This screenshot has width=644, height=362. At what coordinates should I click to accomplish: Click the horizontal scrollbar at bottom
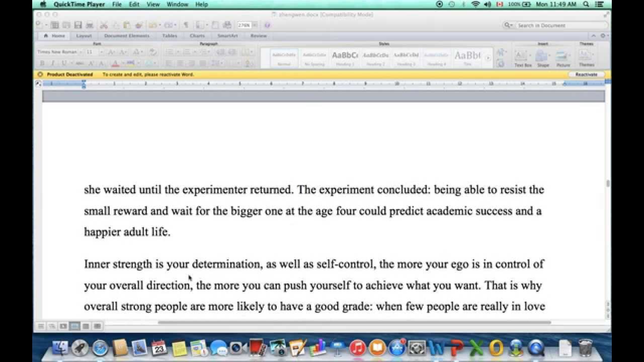coord(354,322)
